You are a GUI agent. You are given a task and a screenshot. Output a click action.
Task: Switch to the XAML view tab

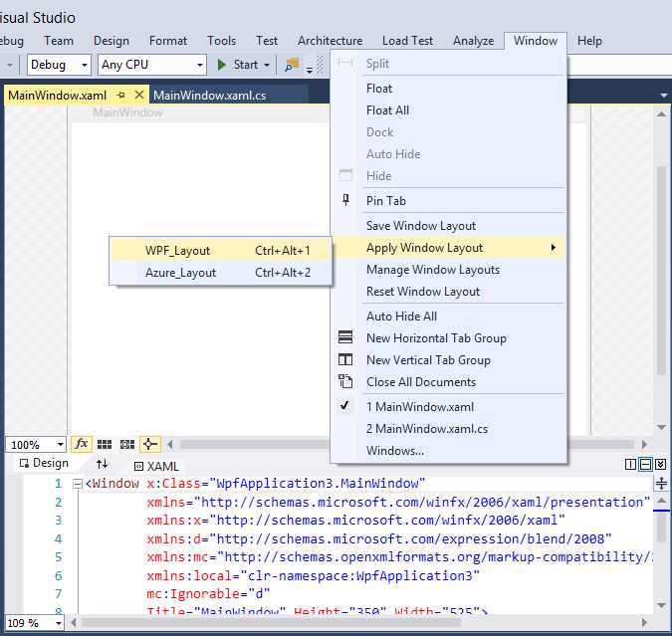(x=156, y=466)
